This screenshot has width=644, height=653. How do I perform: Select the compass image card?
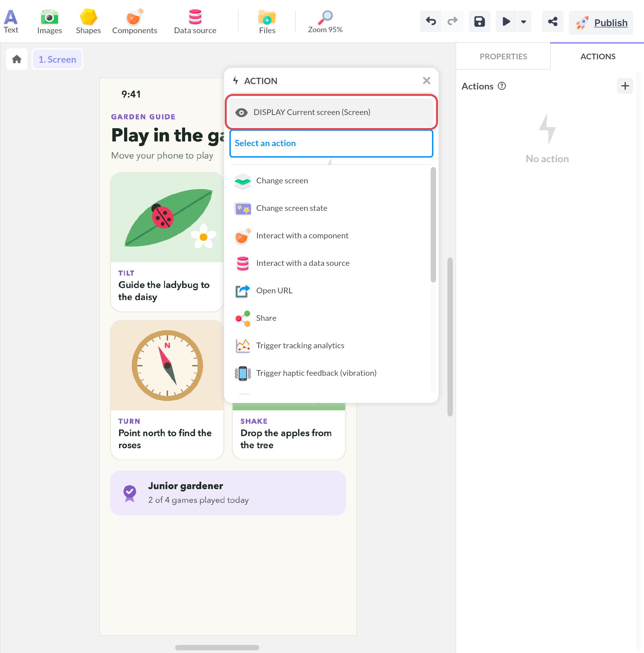[x=167, y=365]
